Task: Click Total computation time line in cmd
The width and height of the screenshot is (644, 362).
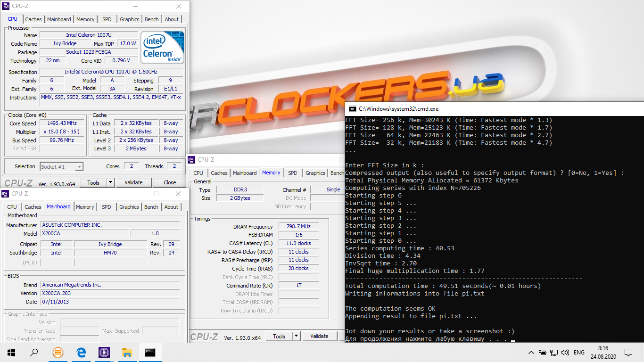Action: [x=443, y=286]
